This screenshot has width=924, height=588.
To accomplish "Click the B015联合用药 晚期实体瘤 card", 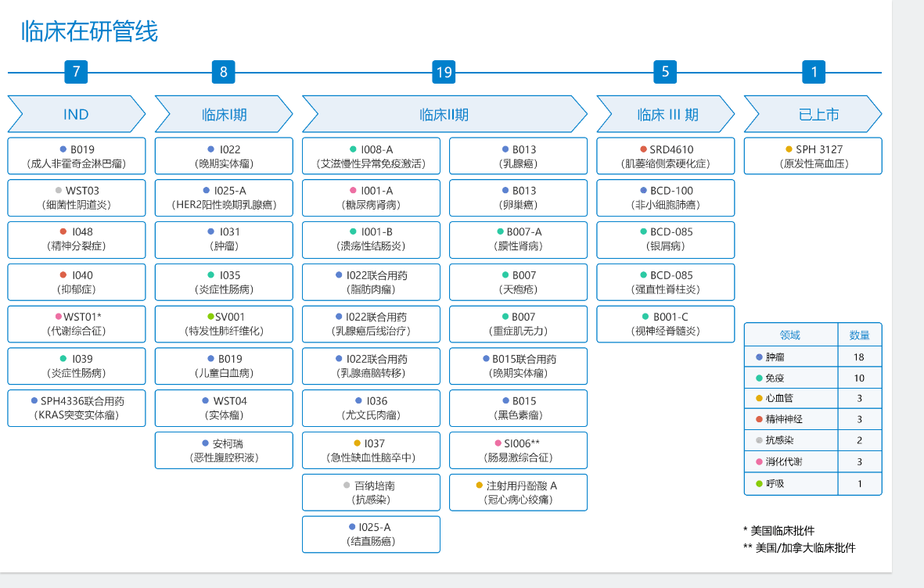I will tap(519, 367).
